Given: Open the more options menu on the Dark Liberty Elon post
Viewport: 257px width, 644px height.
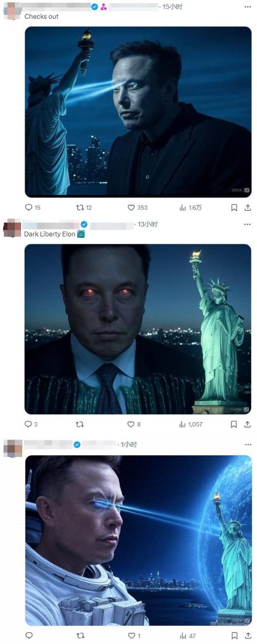Looking at the screenshot, I should click(x=247, y=224).
